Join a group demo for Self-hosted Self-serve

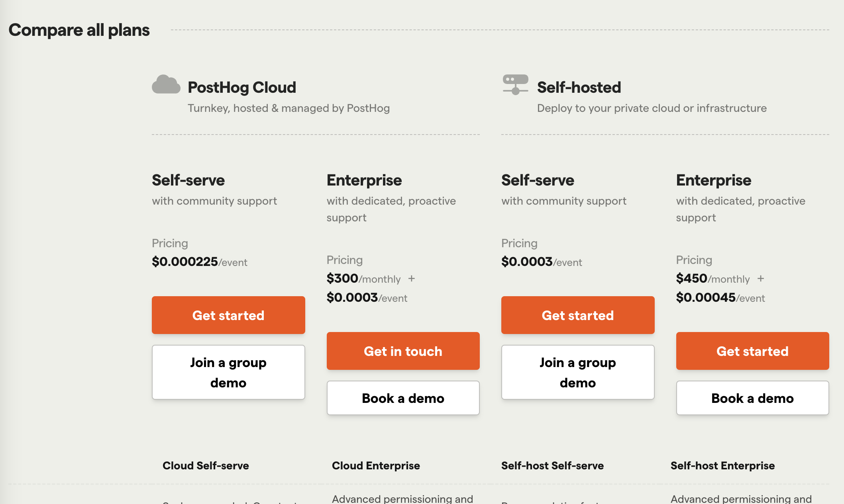(x=577, y=372)
